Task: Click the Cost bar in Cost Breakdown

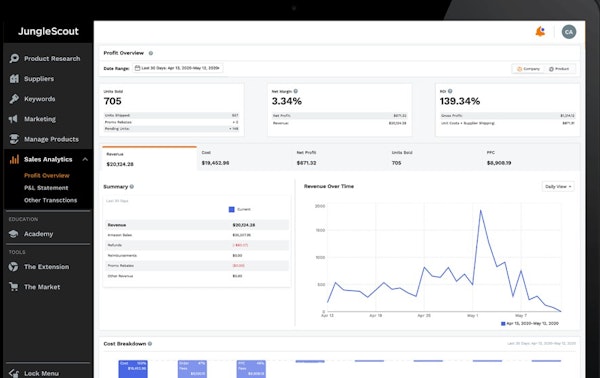Action: [x=133, y=369]
